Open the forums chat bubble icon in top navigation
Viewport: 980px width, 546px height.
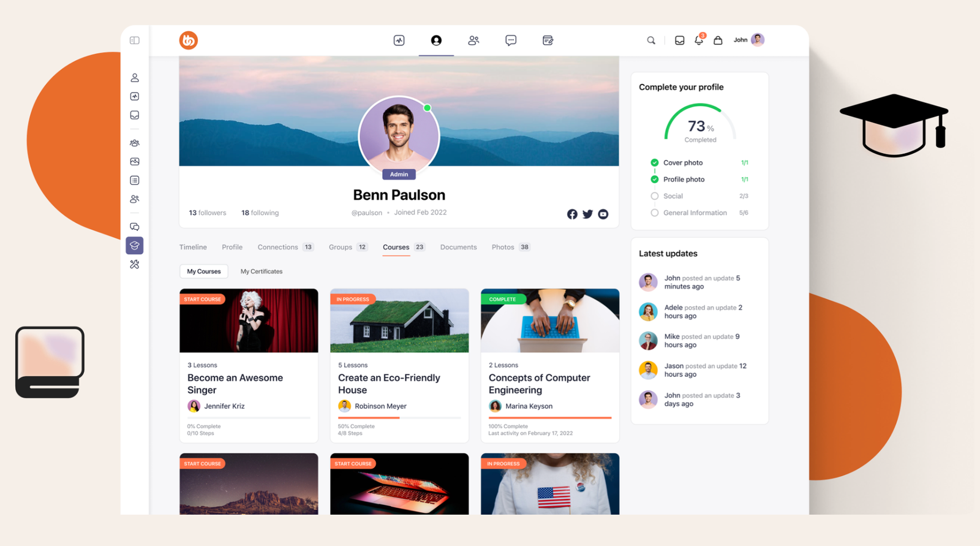[511, 40]
